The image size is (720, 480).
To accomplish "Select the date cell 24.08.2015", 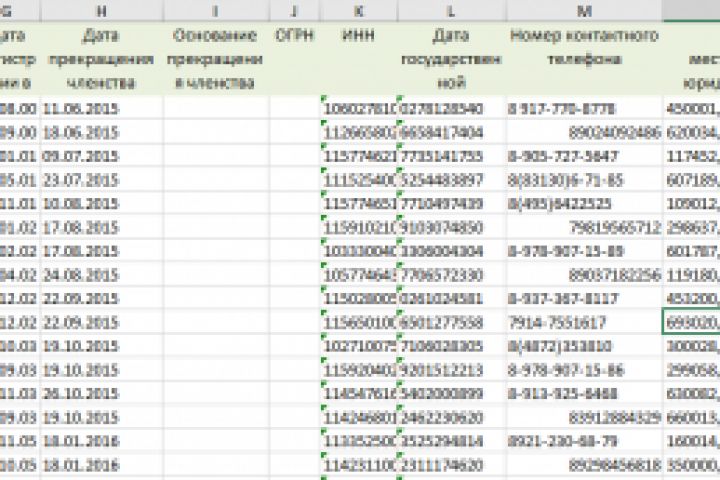I will [x=101, y=275].
